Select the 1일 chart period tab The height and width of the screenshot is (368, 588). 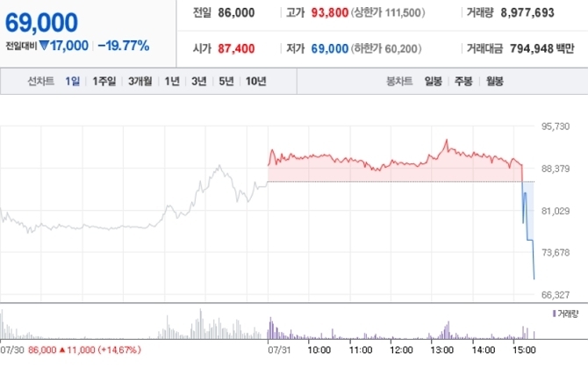(x=72, y=82)
